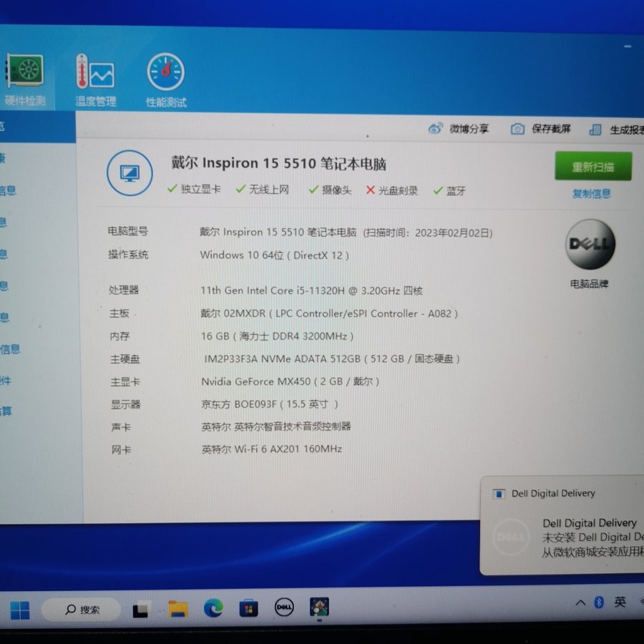Image resolution: width=644 pixels, height=644 pixels.
Task: Click the 内存 row label
Action: [119, 336]
